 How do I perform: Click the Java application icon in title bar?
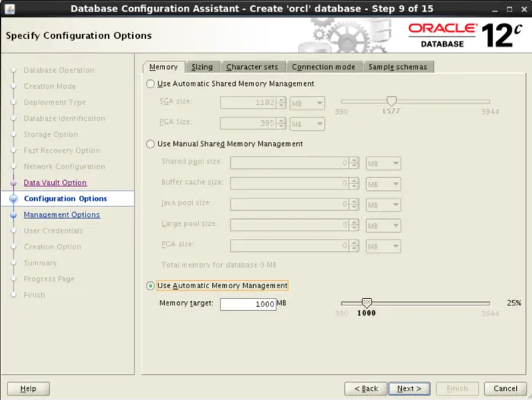pos(10,9)
